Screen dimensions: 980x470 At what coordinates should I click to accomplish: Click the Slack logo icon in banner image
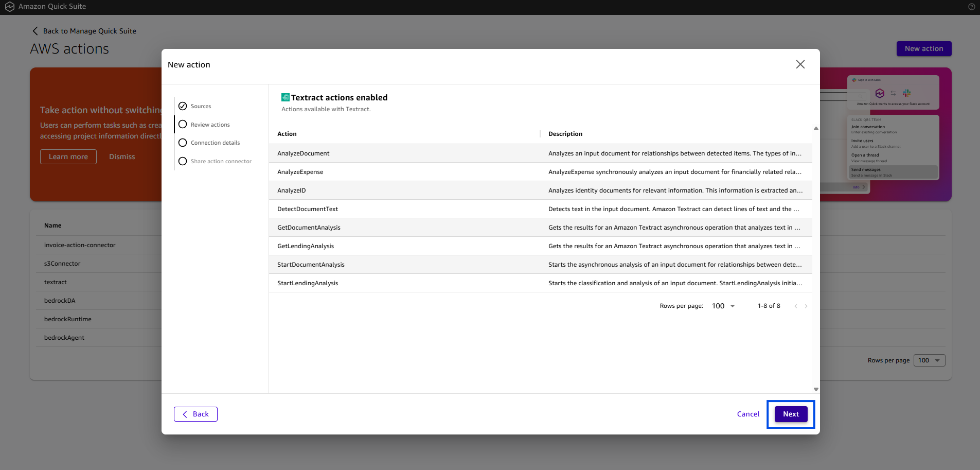[906, 93]
